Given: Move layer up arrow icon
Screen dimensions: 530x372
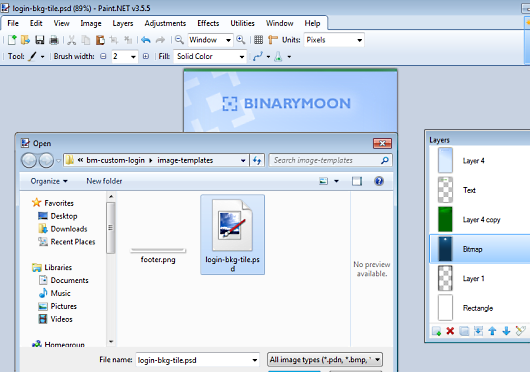Looking at the screenshot, I should [492, 331].
